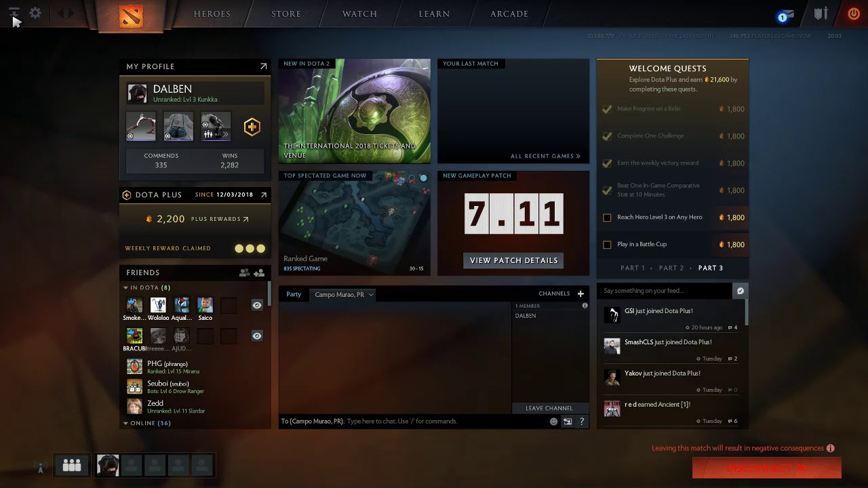Open the Learn tab
Screen dimensions: 868x488
pos(434,14)
